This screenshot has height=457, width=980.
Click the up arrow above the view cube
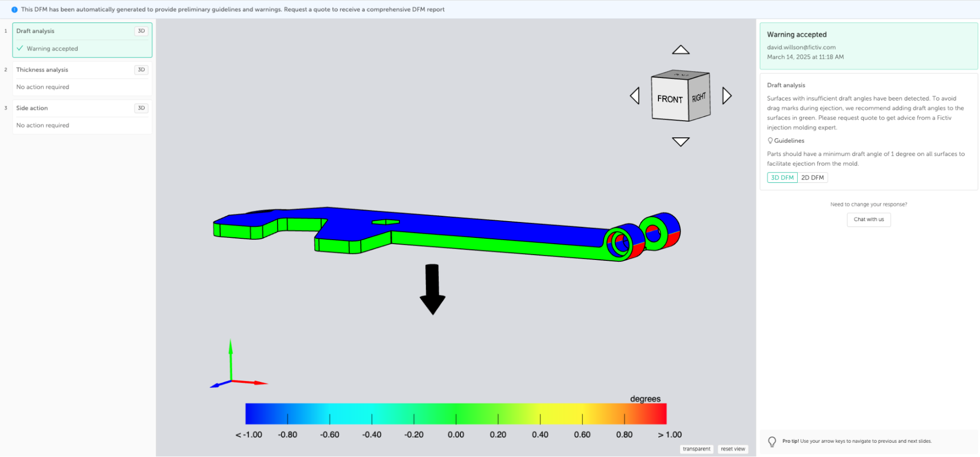click(x=680, y=50)
